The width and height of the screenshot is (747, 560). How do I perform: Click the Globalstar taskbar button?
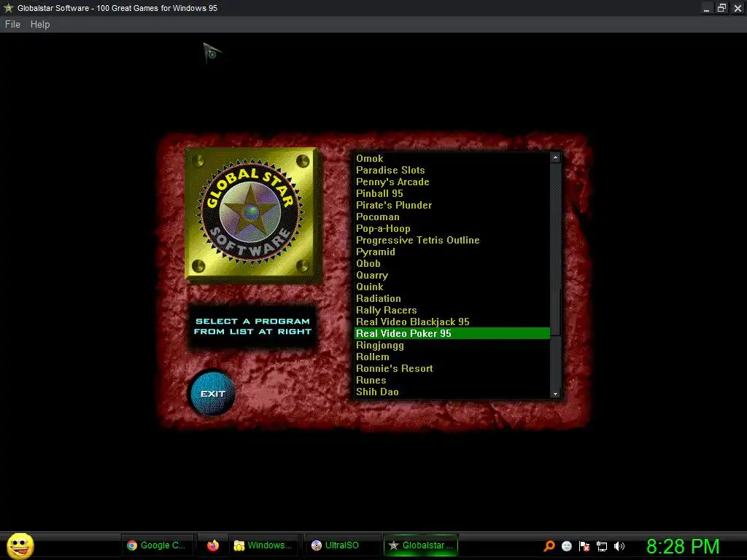click(x=421, y=545)
